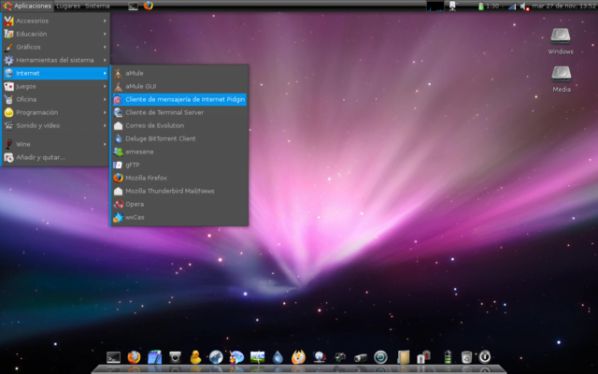Expand the Educación submenu arrow
This screenshot has width=598, height=374.
point(105,34)
